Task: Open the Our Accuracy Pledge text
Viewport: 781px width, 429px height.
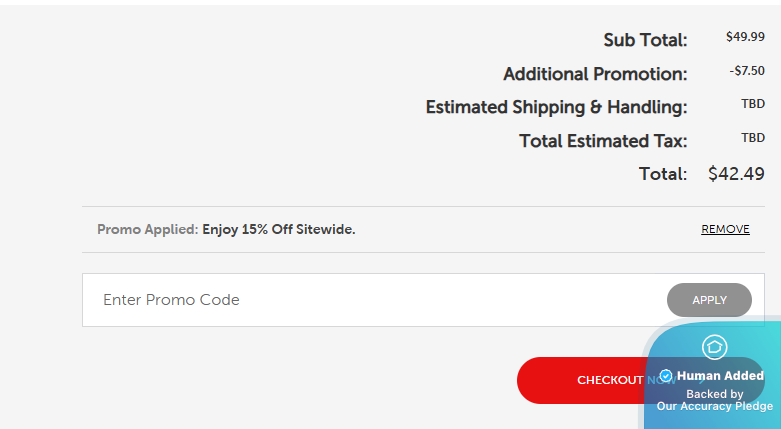Action: 714,406
